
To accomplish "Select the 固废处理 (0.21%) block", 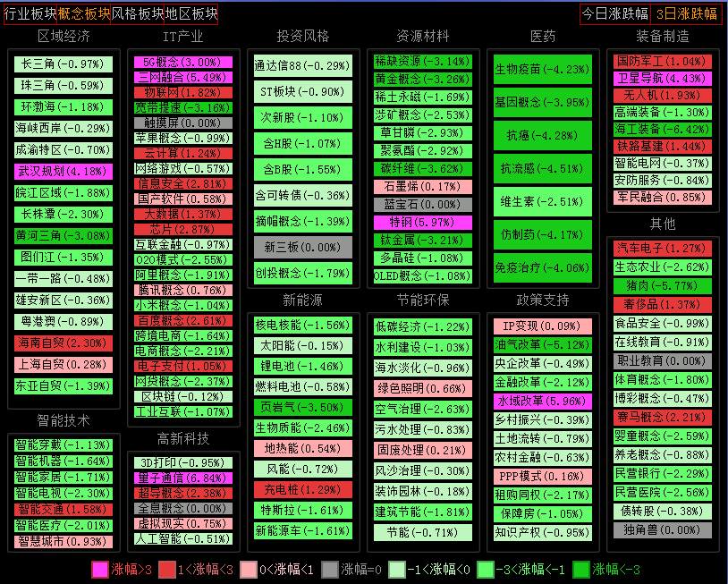I will [423, 451].
